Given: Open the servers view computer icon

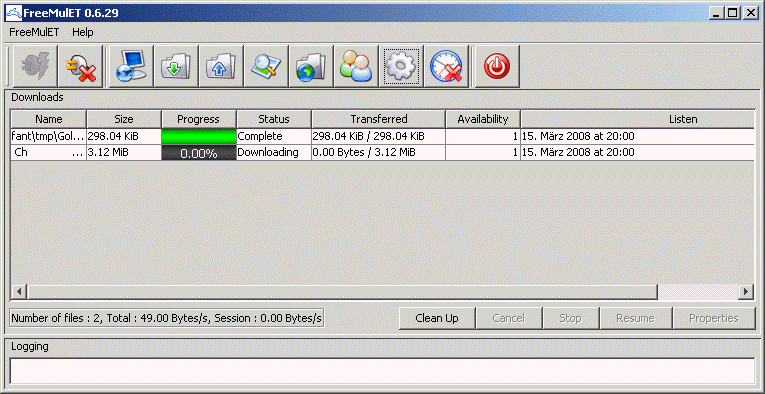Looking at the screenshot, I should (x=131, y=66).
